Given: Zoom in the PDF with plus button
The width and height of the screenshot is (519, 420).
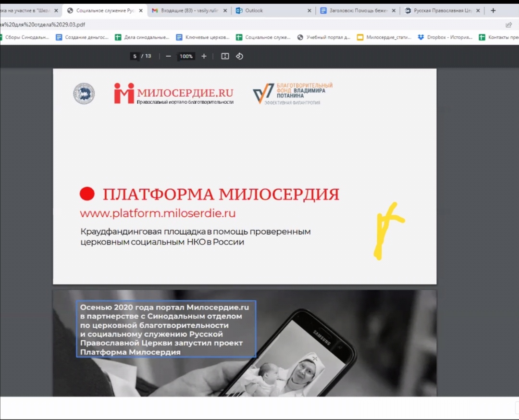Looking at the screenshot, I should click(x=204, y=56).
